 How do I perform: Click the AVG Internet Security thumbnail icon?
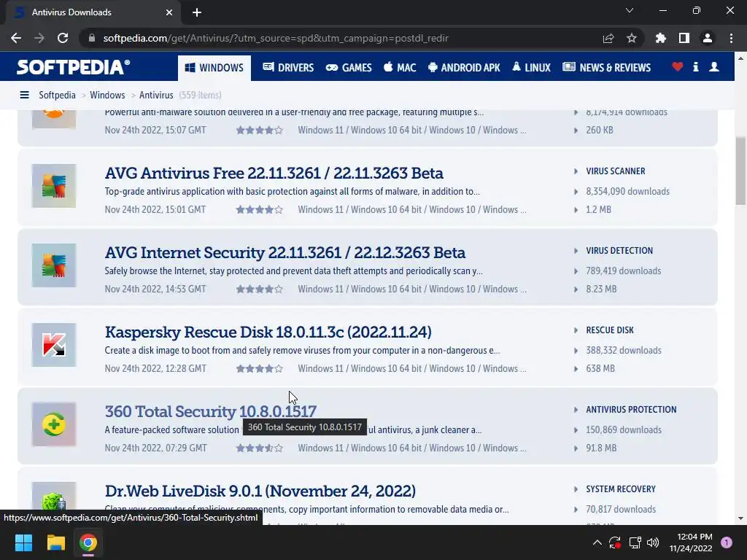pyautogui.click(x=54, y=265)
